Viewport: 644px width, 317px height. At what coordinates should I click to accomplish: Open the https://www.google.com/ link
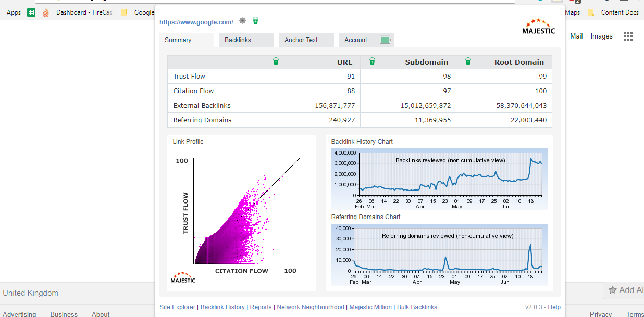(x=196, y=22)
